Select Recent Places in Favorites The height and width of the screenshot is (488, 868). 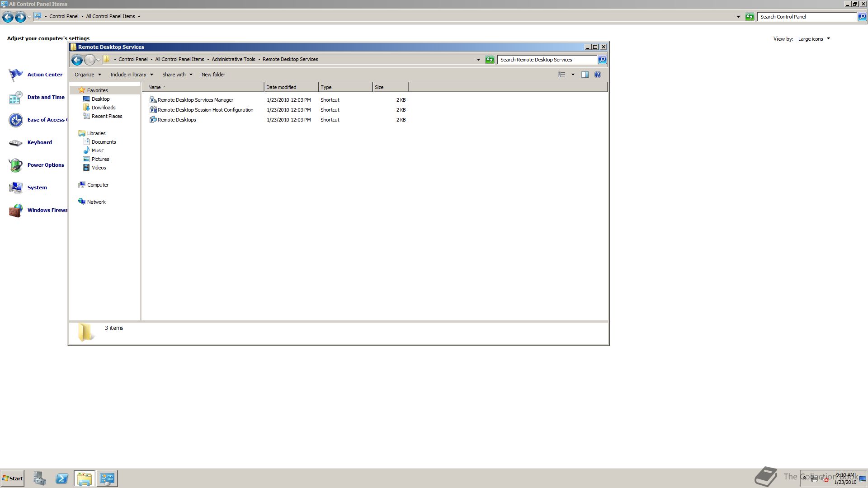(x=103, y=116)
